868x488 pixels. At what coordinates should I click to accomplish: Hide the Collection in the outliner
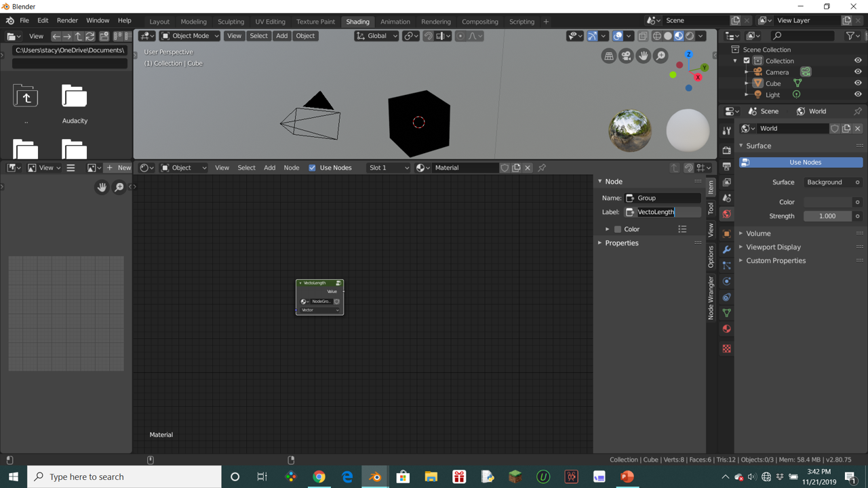(858, 61)
